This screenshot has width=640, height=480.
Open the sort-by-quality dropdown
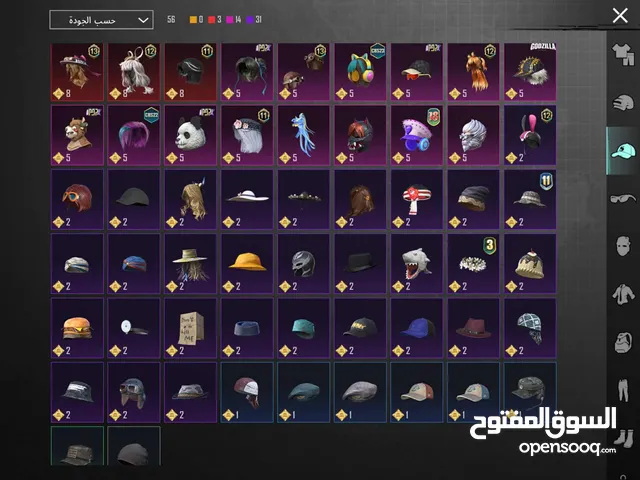point(101,20)
